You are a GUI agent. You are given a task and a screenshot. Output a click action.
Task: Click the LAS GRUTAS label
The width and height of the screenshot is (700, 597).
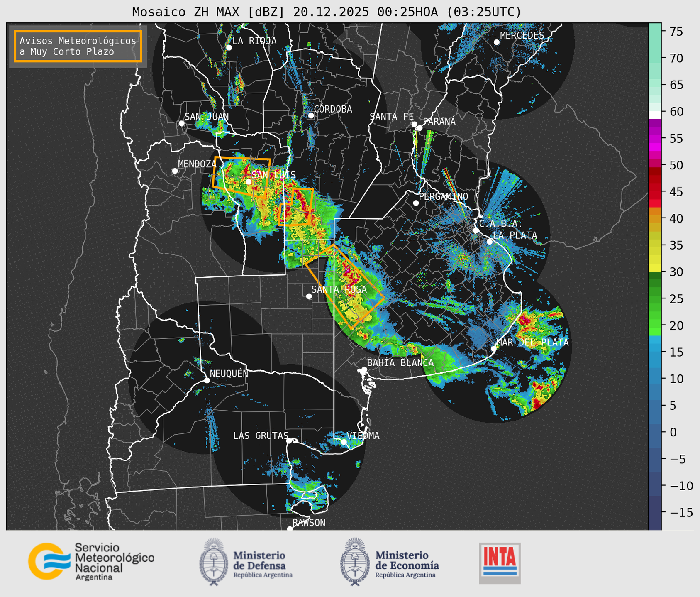(261, 436)
